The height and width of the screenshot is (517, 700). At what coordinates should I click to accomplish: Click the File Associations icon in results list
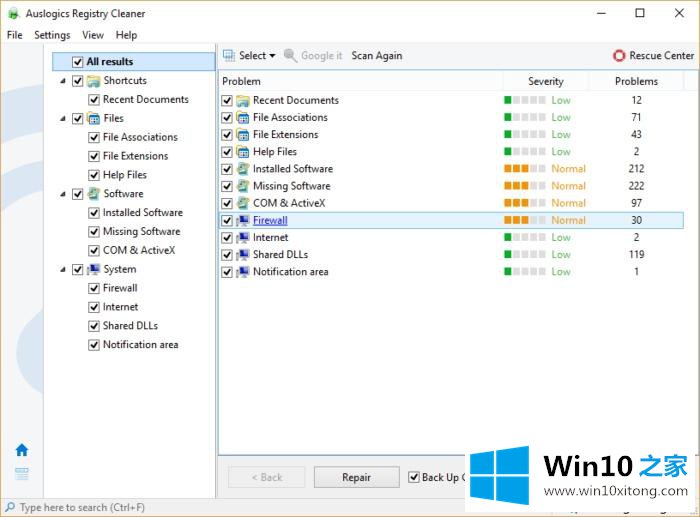(242, 117)
